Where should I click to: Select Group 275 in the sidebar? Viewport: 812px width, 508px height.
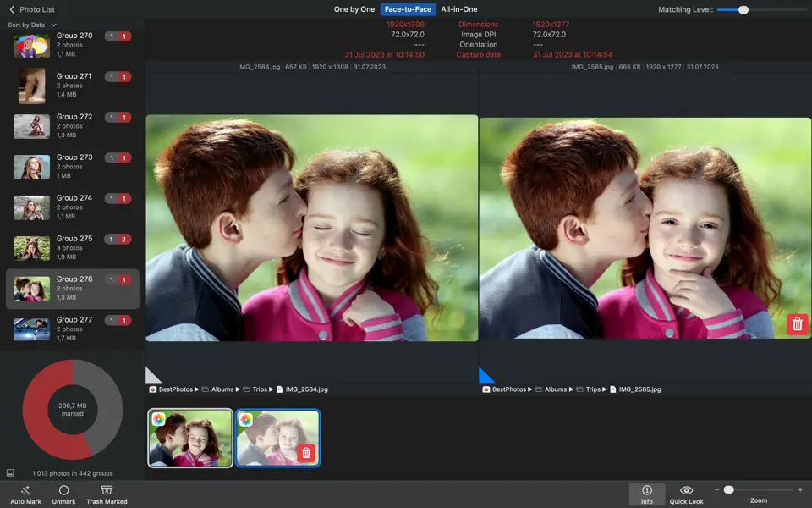pos(73,246)
